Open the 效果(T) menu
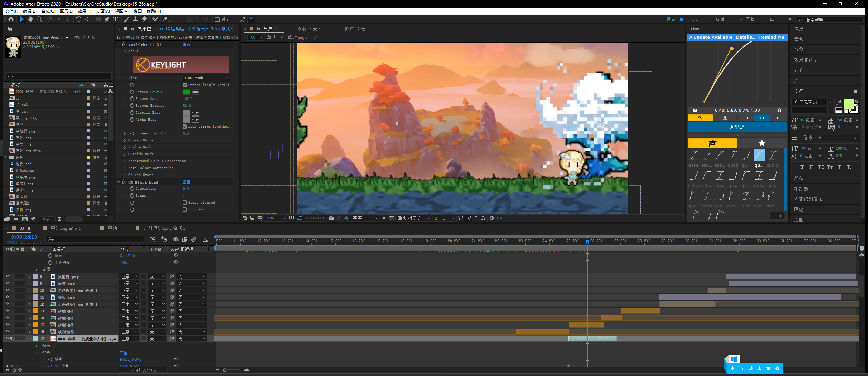 (84, 11)
